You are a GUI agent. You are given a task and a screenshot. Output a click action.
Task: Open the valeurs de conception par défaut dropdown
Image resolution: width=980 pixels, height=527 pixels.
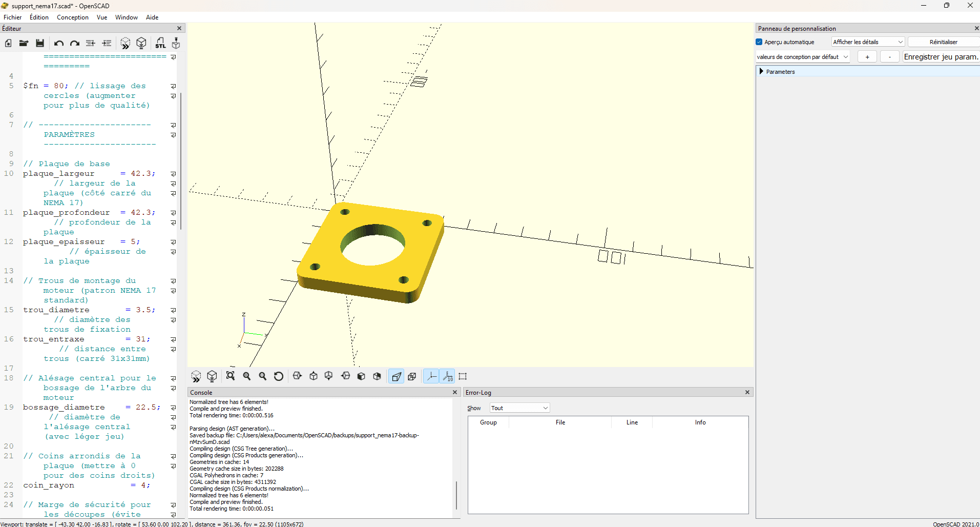[803, 57]
